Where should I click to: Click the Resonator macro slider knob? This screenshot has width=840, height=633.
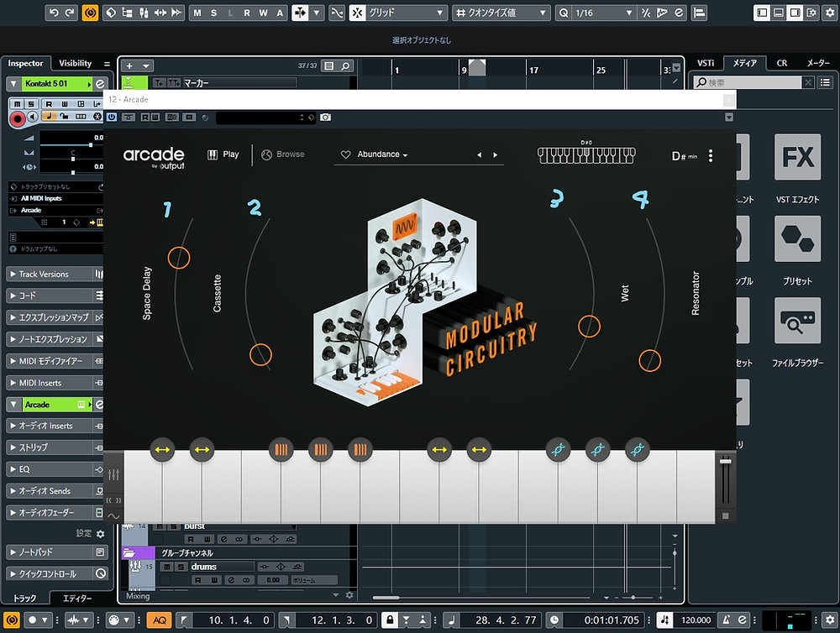click(x=650, y=360)
